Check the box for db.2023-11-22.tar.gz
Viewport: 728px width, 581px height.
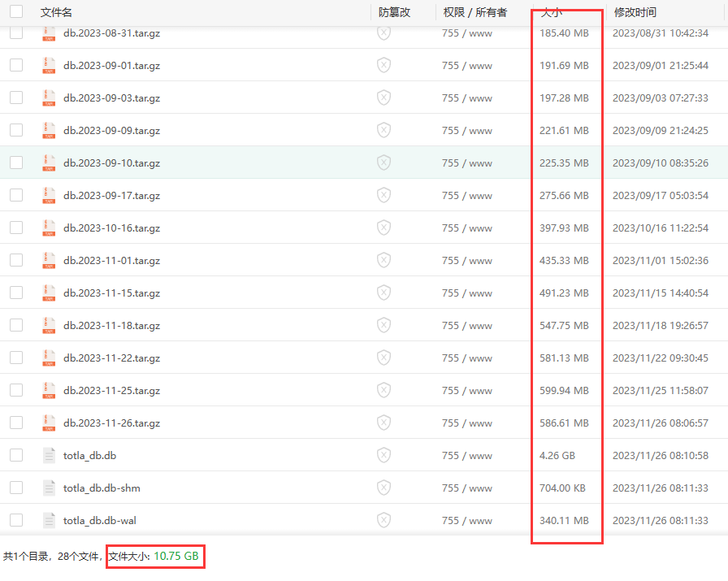coord(16,358)
